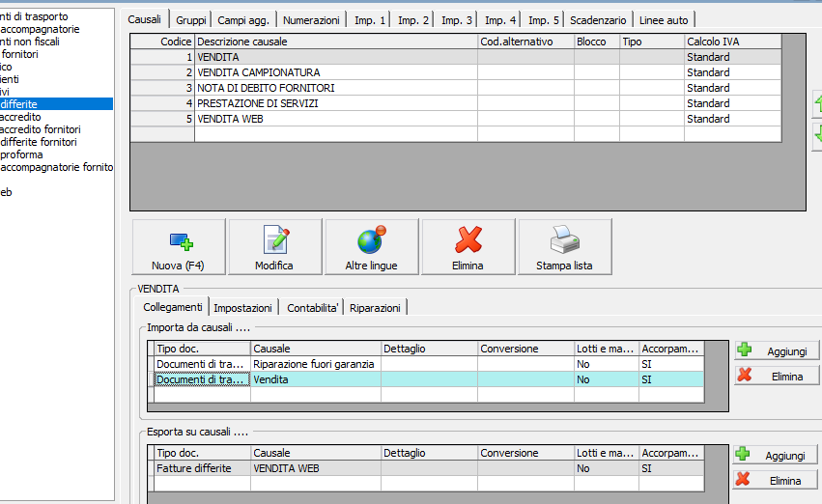The height and width of the screenshot is (504, 822).
Task: Click Dettaglio header in Esporta grid
Action: tap(429, 453)
